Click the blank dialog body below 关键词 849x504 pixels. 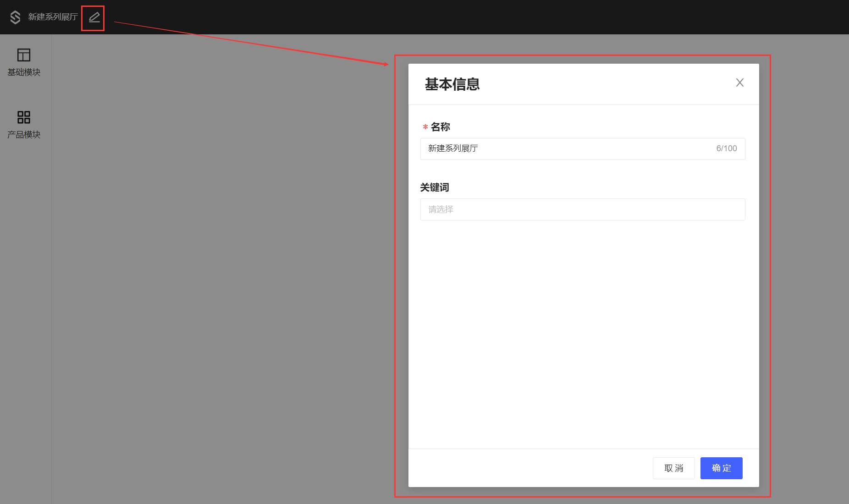(x=582, y=330)
